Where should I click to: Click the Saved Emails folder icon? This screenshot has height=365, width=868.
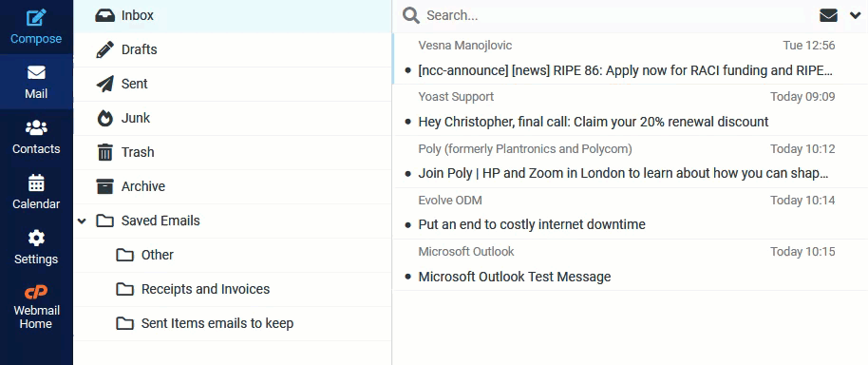pyautogui.click(x=104, y=221)
